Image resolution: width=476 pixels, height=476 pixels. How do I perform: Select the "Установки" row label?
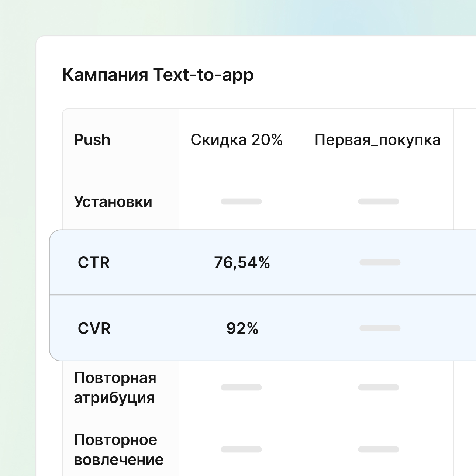coord(113,202)
